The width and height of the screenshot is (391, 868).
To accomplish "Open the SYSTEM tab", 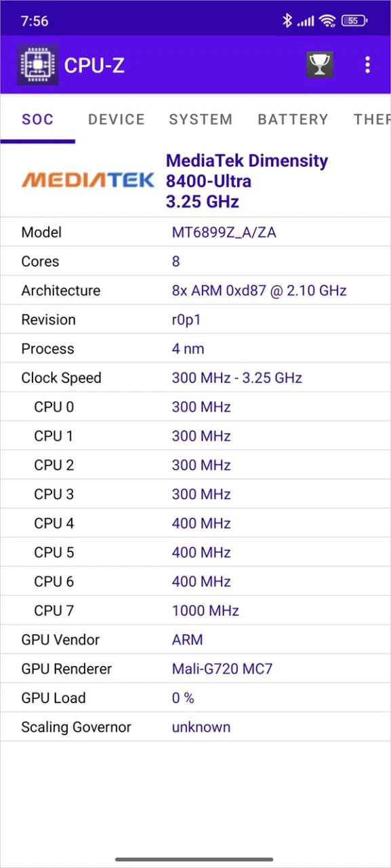I will [x=201, y=119].
